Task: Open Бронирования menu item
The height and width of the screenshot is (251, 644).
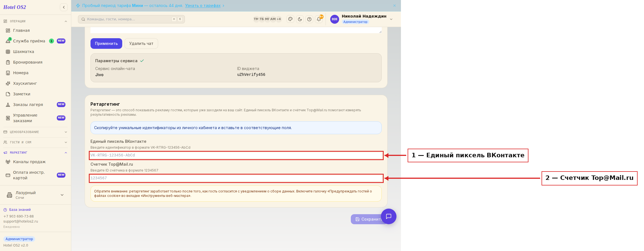Action: point(36,62)
